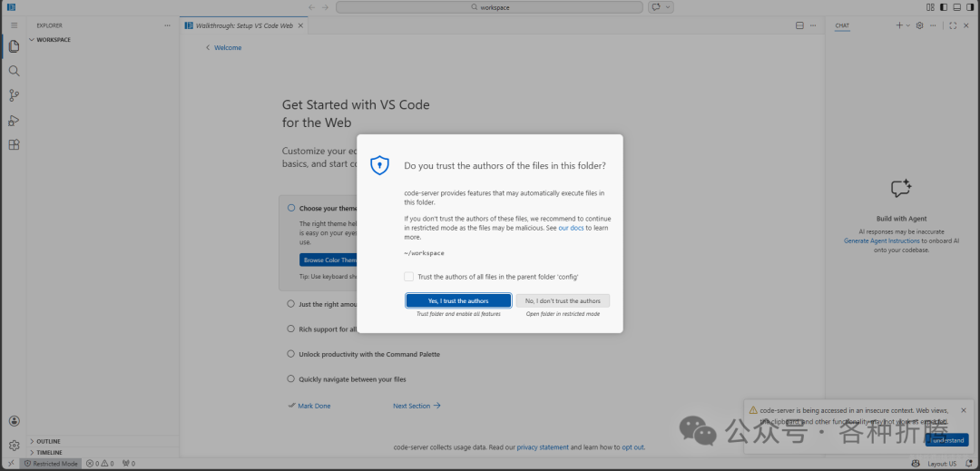Open chat settings gear icon

click(x=919, y=25)
